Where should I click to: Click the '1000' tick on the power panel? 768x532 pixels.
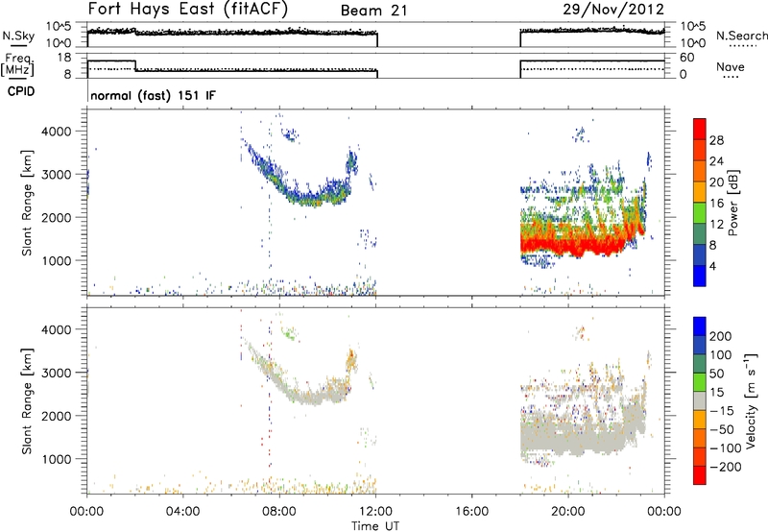point(57,260)
